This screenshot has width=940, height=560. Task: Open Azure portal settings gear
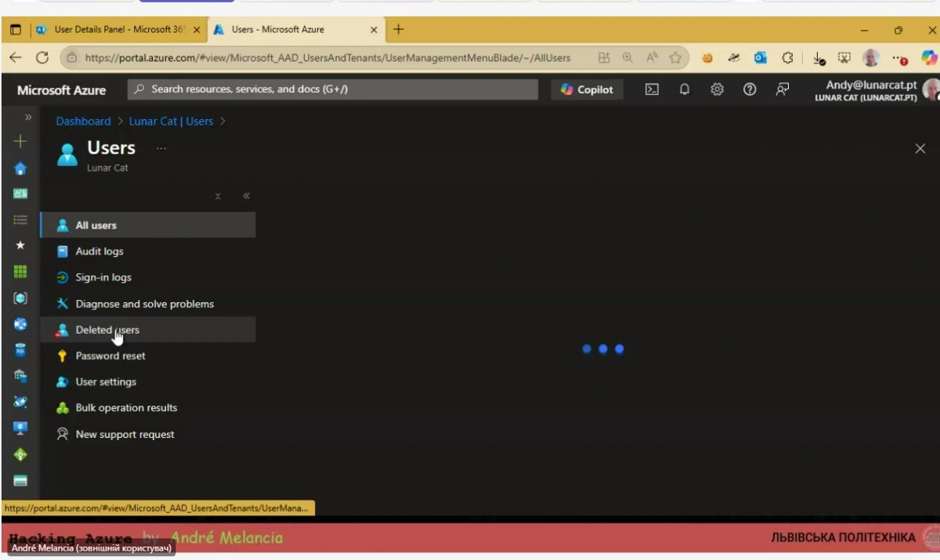[717, 89]
